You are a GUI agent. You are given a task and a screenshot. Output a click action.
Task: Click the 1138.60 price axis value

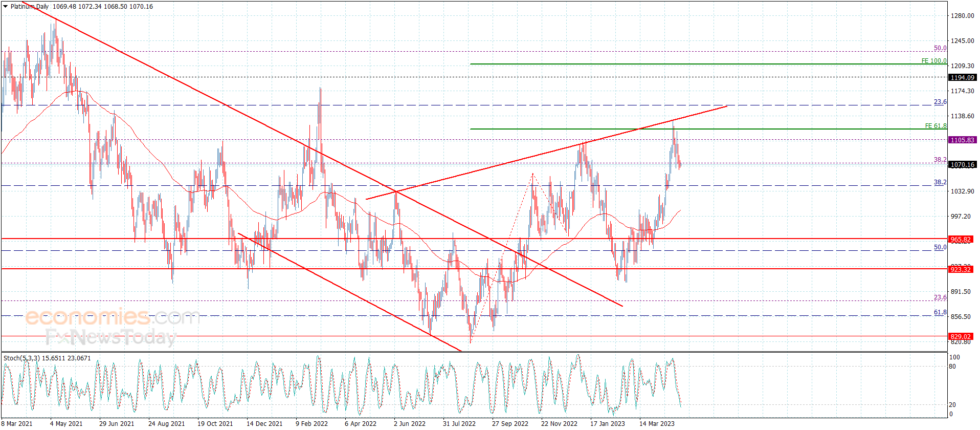click(962, 116)
